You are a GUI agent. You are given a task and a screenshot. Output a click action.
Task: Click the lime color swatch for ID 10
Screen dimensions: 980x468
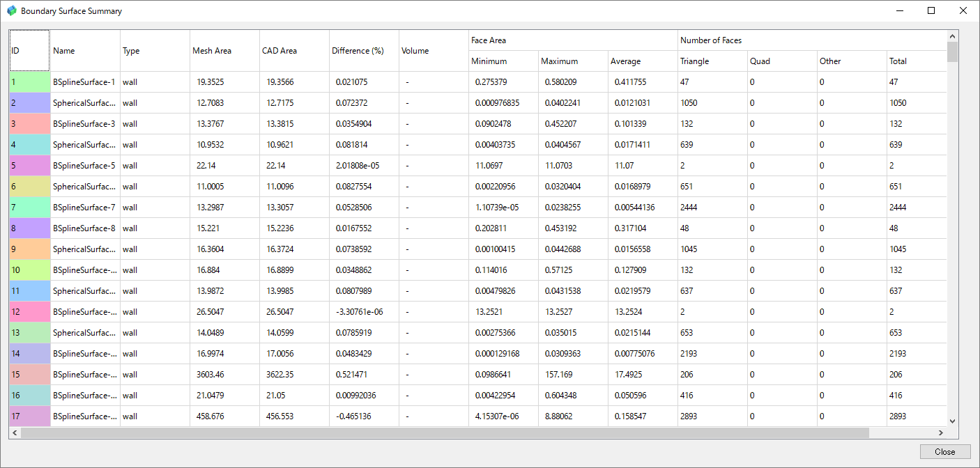[x=30, y=270]
